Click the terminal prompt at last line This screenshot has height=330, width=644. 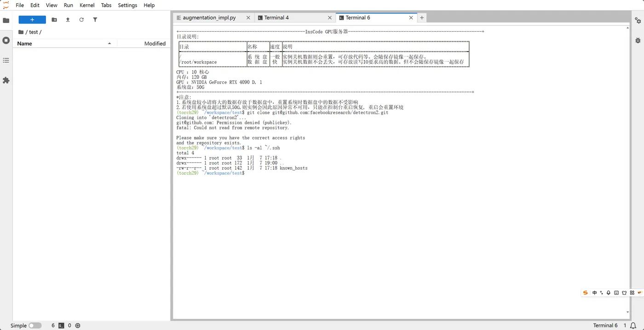coord(210,173)
